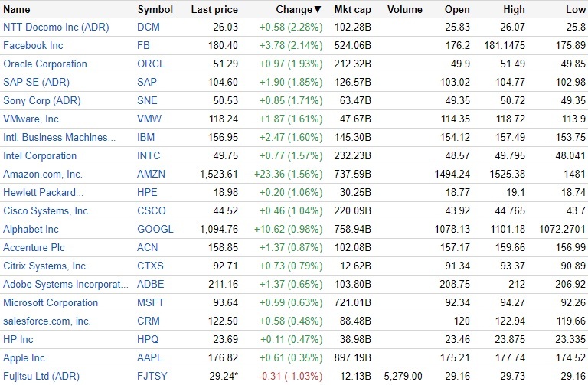Open the Apple Inc. company link
The width and height of the screenshot is (588, 385).
pos(25,357)
